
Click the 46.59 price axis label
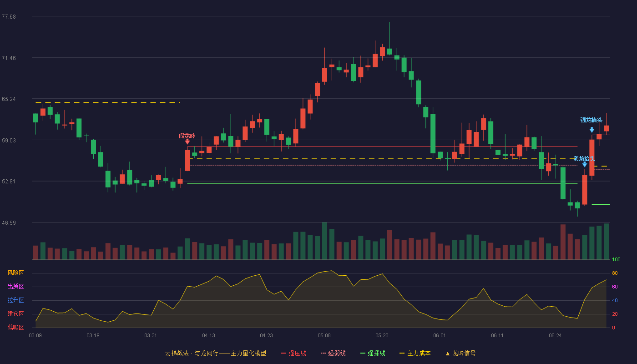[9, 223]
